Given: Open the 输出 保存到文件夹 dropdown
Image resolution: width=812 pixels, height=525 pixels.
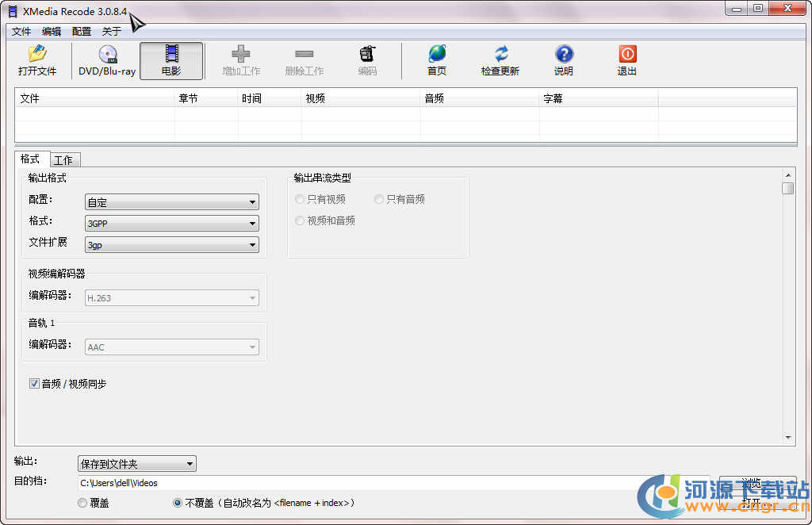Looking at the screenshot, I should point(137,464).
